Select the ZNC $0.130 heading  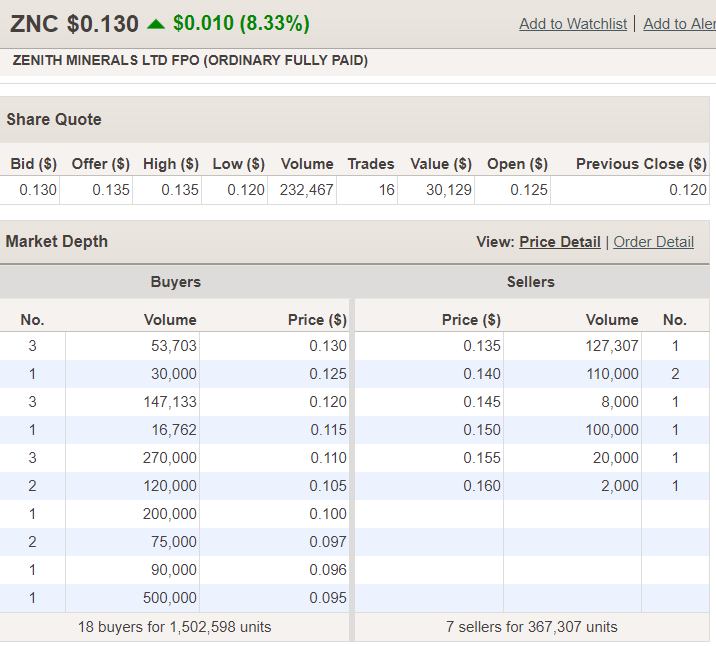tap(74, 24)
